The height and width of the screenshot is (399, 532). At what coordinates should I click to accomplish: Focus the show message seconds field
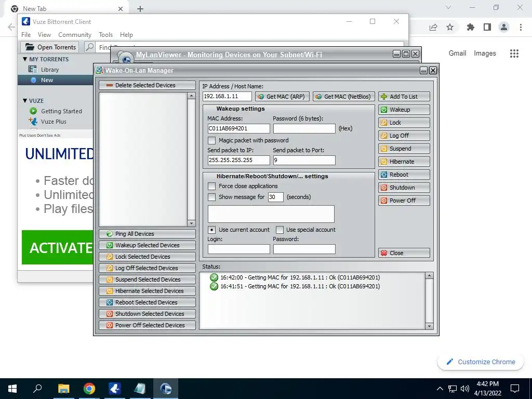(275, 197)
